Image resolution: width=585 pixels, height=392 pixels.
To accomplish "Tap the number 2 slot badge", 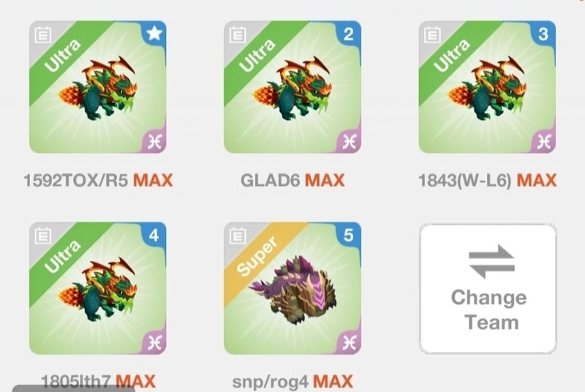I will click(x=349, y=34).
